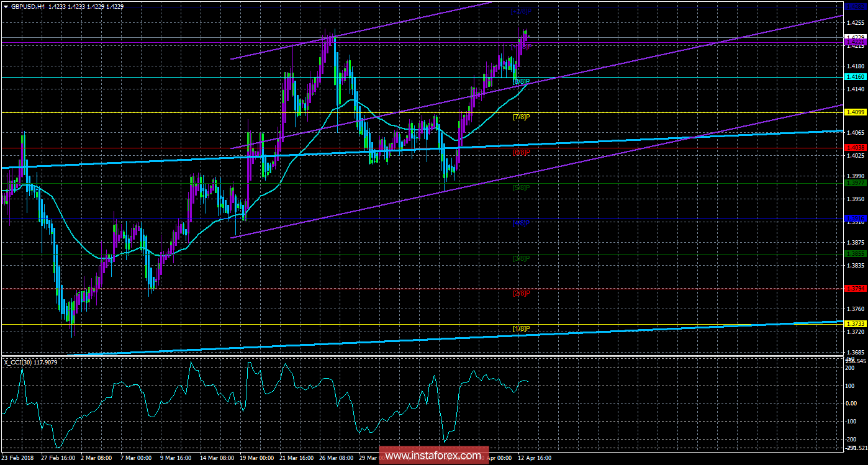The width and height of the screenshot is (868, 465).
Task: Click the green 1.3977 price level tag
Action: (x=855, y=183)
